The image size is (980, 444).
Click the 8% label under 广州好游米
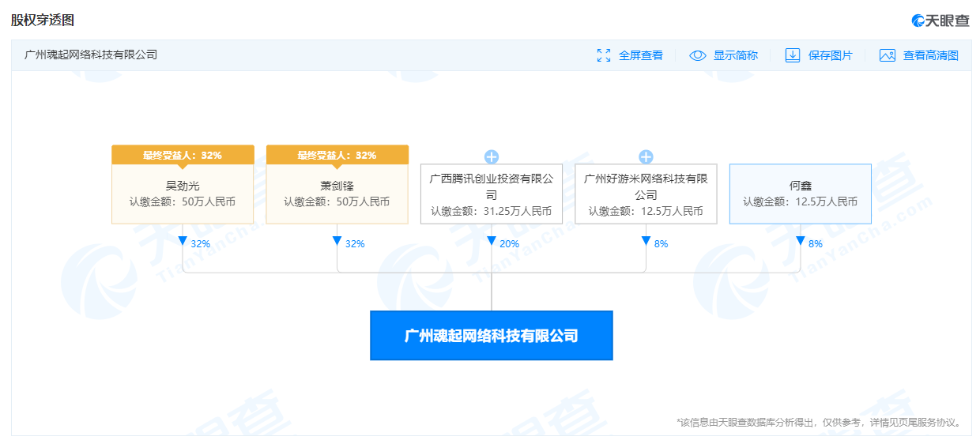661,244
